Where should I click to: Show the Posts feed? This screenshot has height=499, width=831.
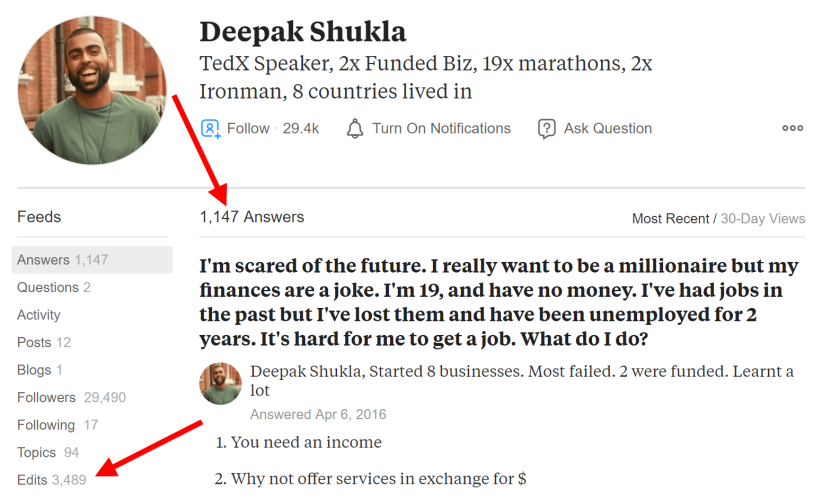pyautogui.click(x=43, y=342)
